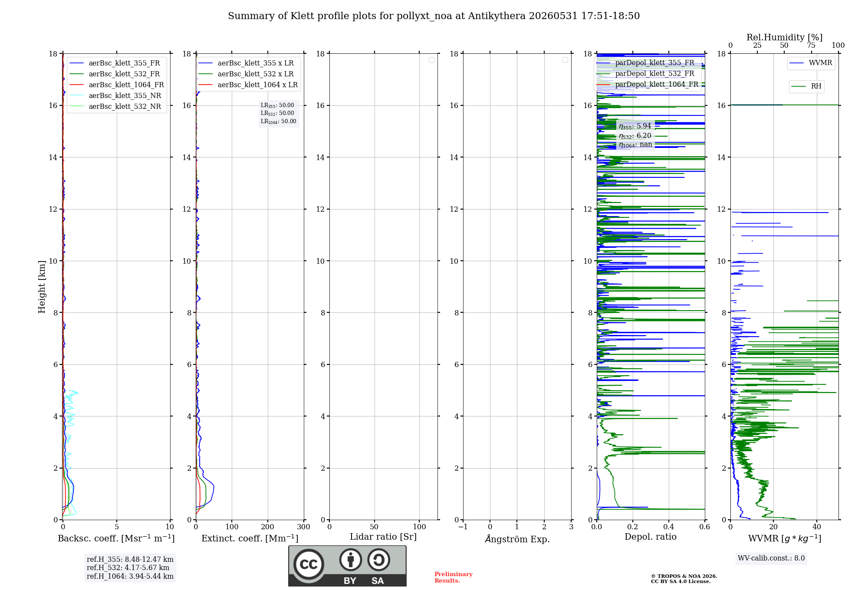868x590 pixels.
Task: Click the ref.H_355: 8.48-12.47 km text
Action: click(x=130, y=560)
